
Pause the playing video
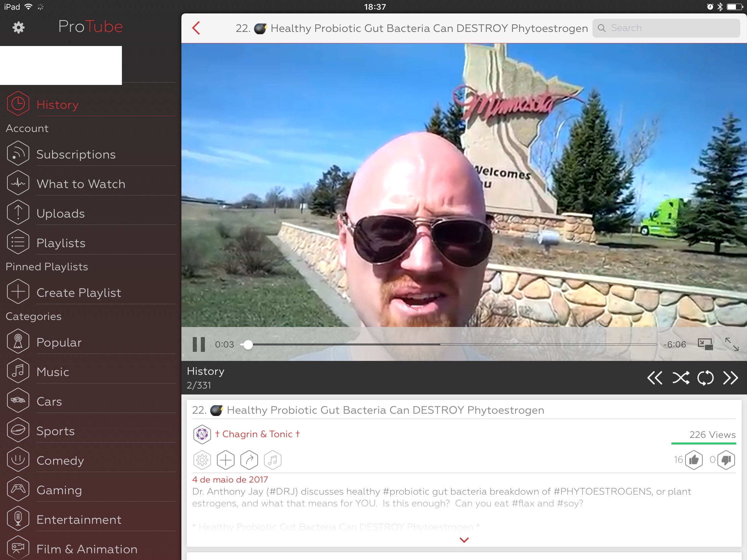click(x=199, y=344)
